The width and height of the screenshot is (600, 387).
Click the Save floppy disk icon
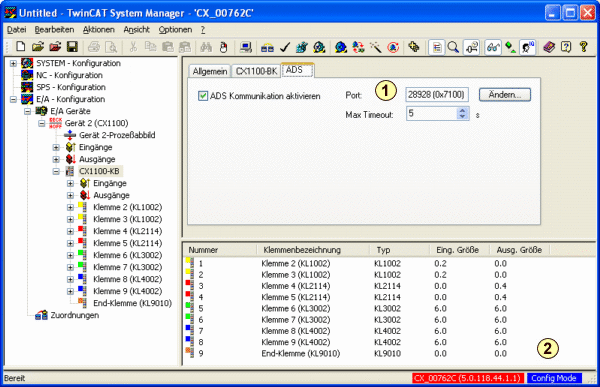(x=72, y=47)
